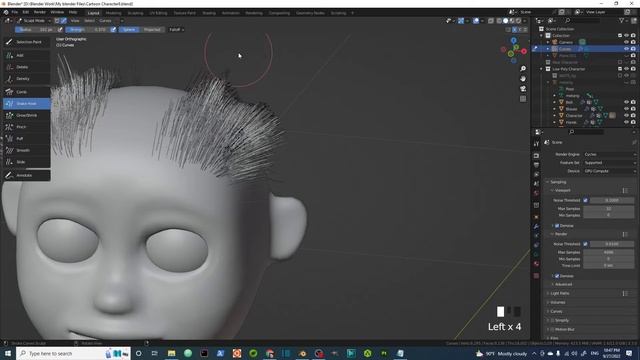This screenshot has height=360, width=640.
Task: Click the outliner filter funnel icon
Action: [622, 20]
